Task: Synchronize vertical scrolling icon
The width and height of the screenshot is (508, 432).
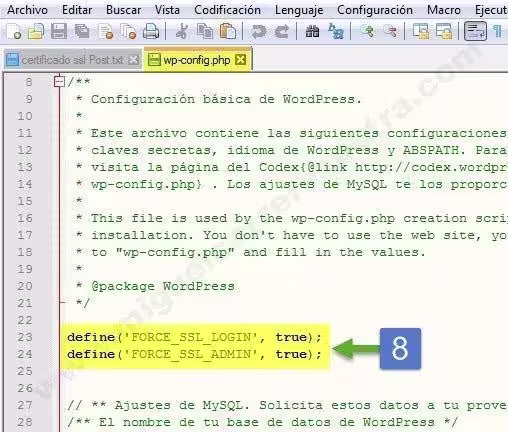Action: click(x=421, y=32)
